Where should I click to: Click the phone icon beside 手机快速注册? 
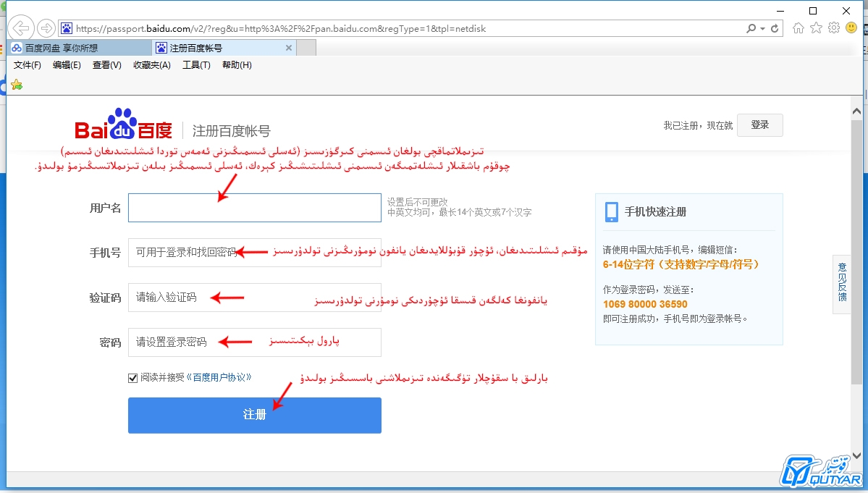(x=611, y=212)
